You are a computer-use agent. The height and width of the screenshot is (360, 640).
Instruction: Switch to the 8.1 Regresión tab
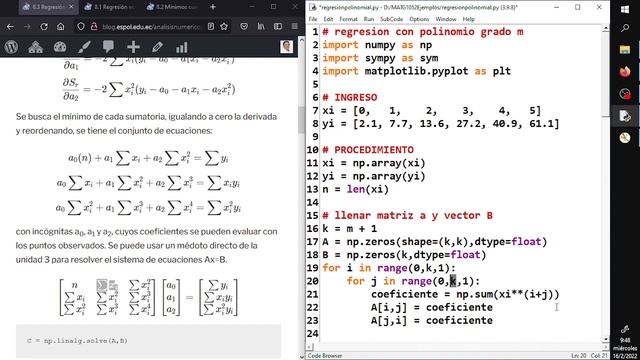(x=110, y=7)
